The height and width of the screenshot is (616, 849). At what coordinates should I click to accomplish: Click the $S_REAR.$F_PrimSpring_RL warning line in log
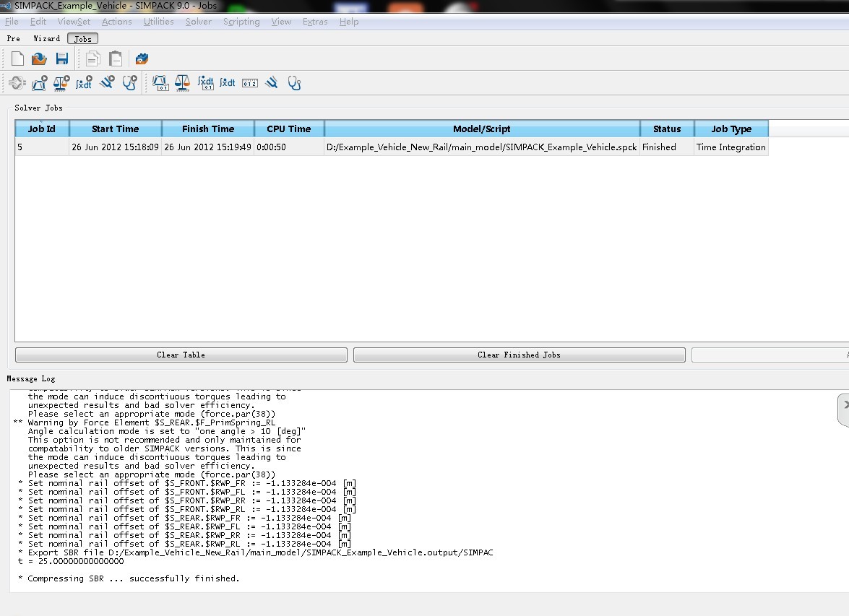coord(145,422)
